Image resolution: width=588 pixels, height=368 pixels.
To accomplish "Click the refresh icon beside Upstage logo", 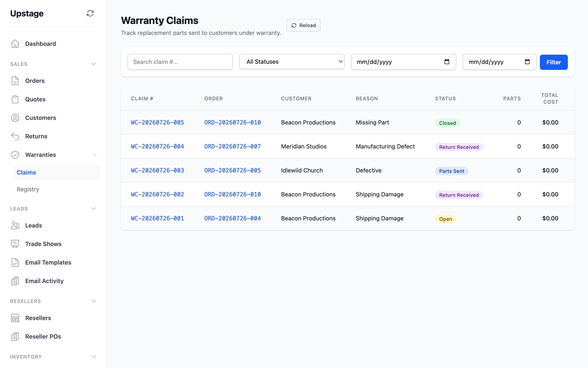I will pos(90,13).
